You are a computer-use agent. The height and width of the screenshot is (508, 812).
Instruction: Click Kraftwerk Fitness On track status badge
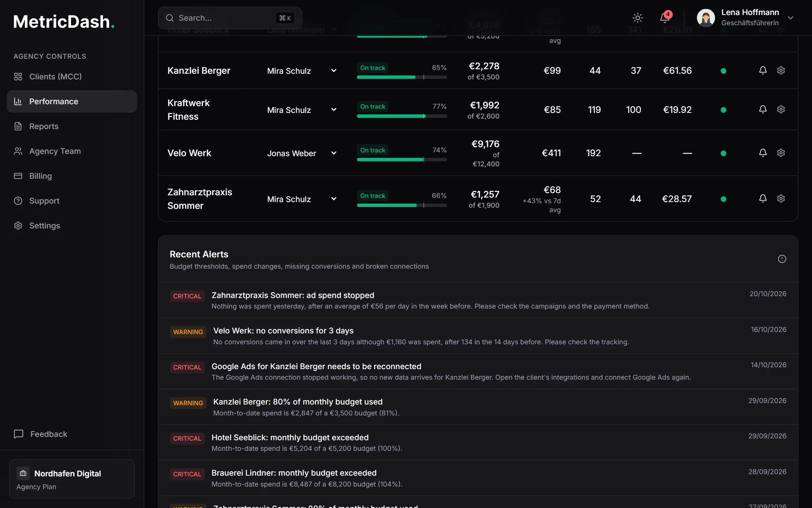coord(373,106)
